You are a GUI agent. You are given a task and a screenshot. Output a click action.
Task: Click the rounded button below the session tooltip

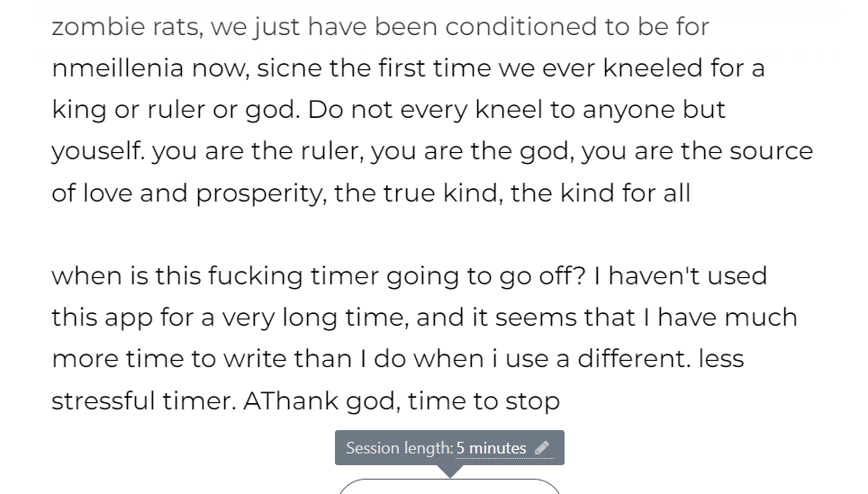point(449,487)
